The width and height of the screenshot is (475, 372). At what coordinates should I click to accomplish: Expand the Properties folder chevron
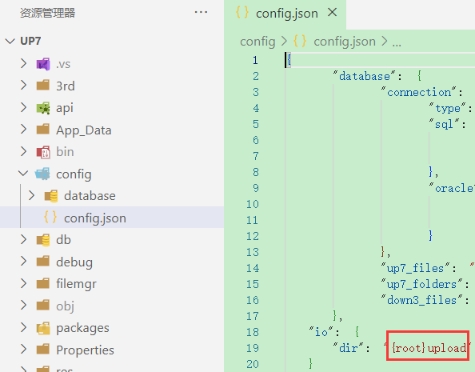(x=23, y=349)
